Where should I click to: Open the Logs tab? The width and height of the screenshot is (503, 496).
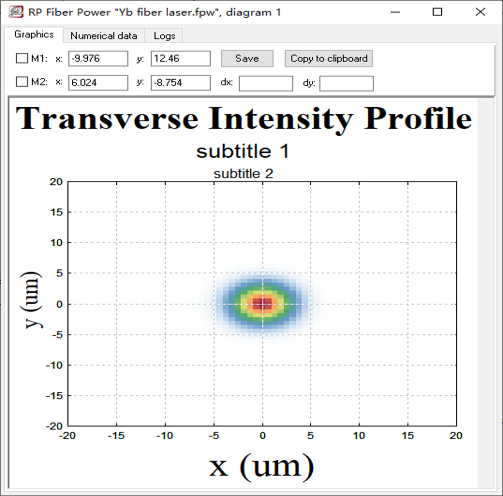point(164,36)
